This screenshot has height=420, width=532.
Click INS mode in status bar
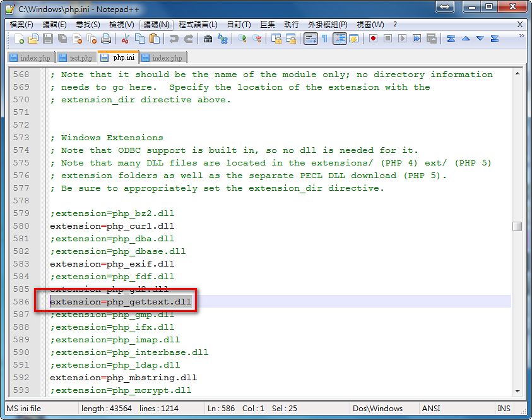coord(504,408)
